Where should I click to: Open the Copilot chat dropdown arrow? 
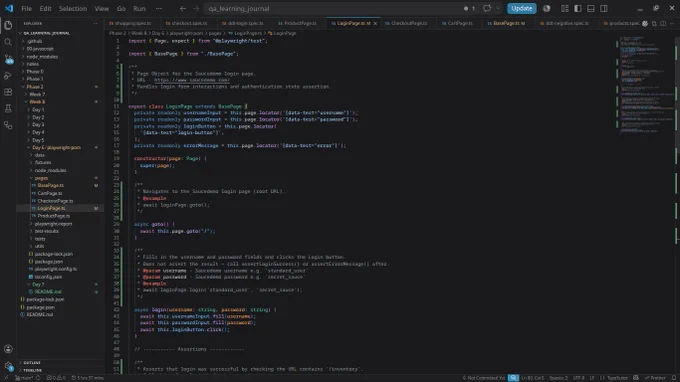click(x=497, y=8)
